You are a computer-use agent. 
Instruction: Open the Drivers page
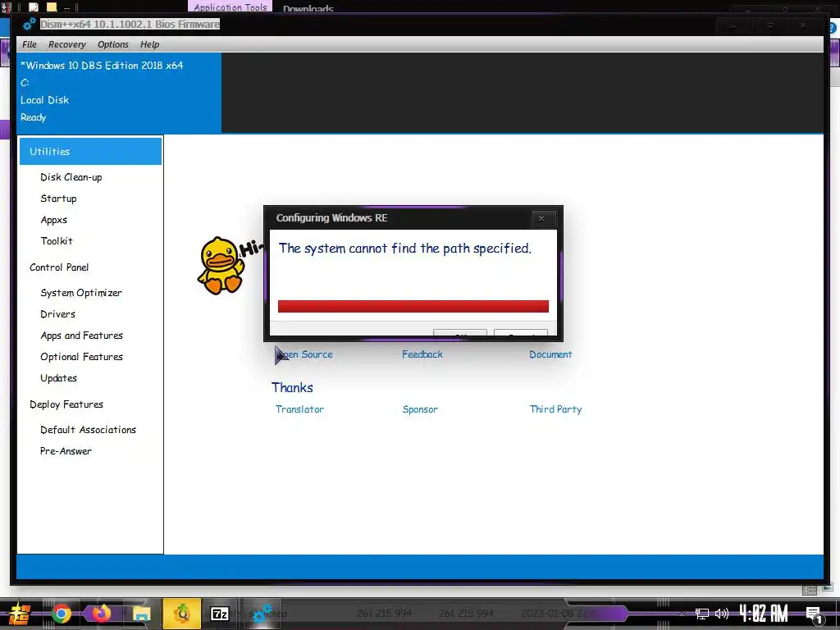tap(58, 314)
